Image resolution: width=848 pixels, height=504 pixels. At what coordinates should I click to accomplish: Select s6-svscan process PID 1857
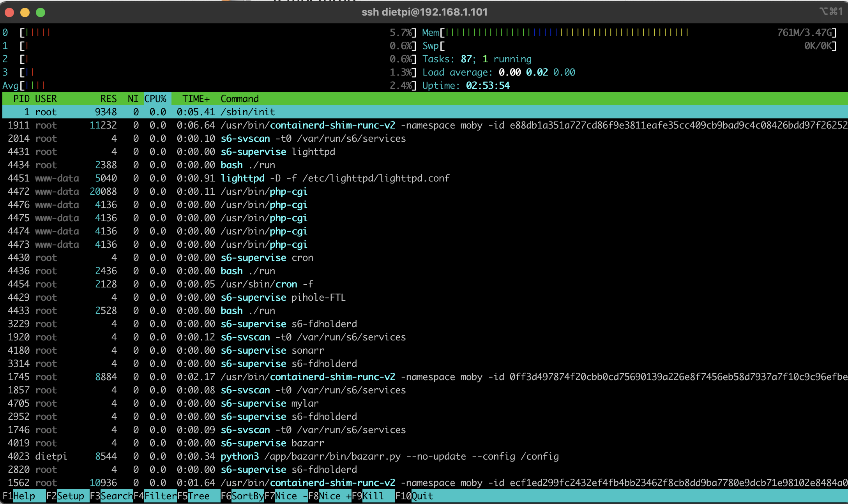pyautogui.click(x=425, y=390)
